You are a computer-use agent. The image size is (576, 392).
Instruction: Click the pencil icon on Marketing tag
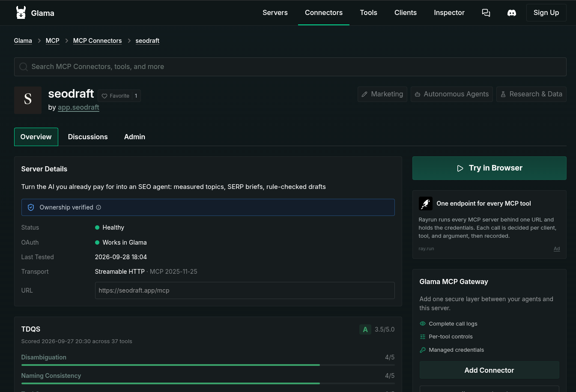(364, 94)
